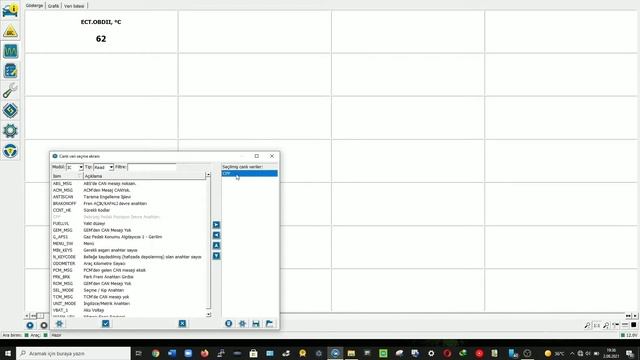Select the ANTISCAN row

click(x=129, y=197)
